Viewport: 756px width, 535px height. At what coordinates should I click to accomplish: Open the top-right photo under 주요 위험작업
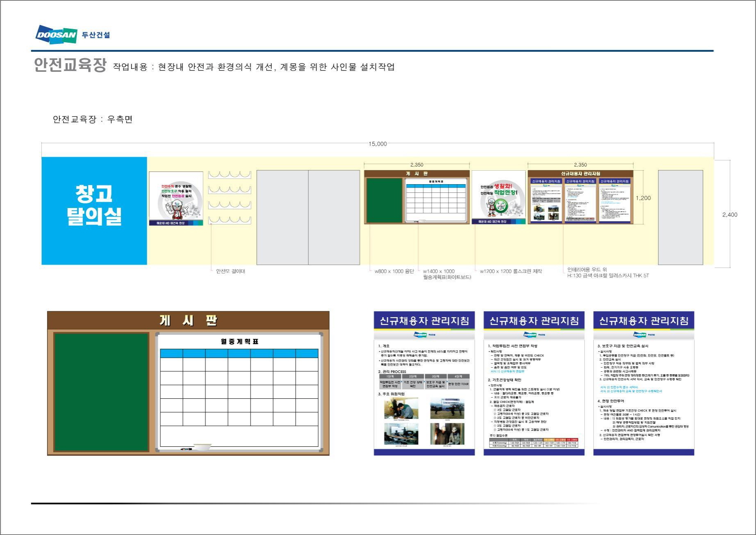tap(447, 408)
